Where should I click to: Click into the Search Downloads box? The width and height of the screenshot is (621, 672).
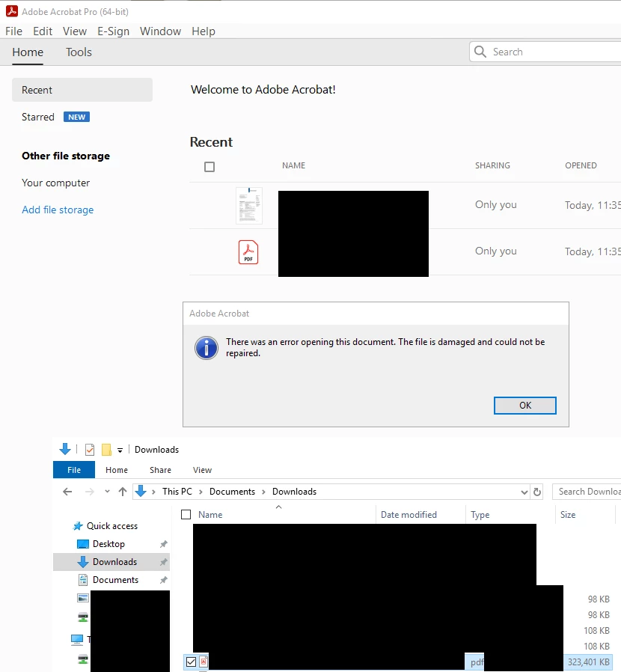click(587, 492)
